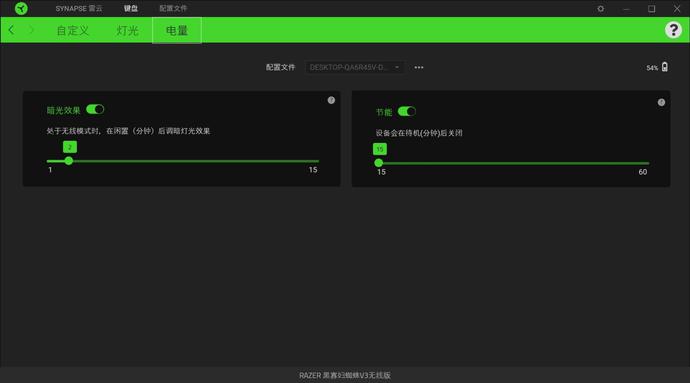
Task: Click the 设备会在待机(分钟)后关闭 description
Action: pyautogui.click(x=419, y=133)
